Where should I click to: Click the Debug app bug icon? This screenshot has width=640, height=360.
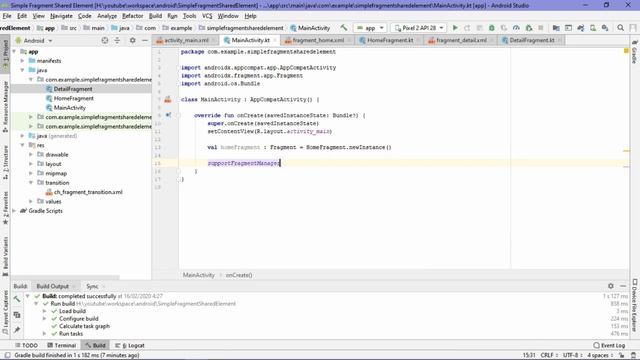[492, 28]
